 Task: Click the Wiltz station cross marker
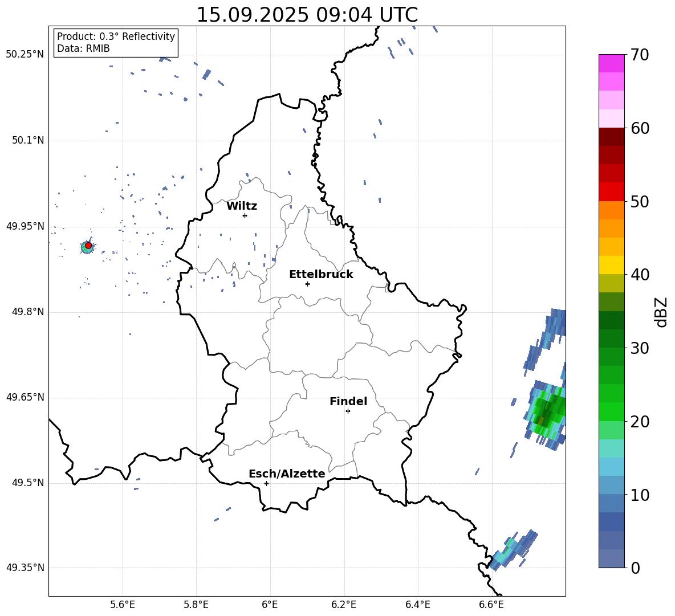pos(245,215)
